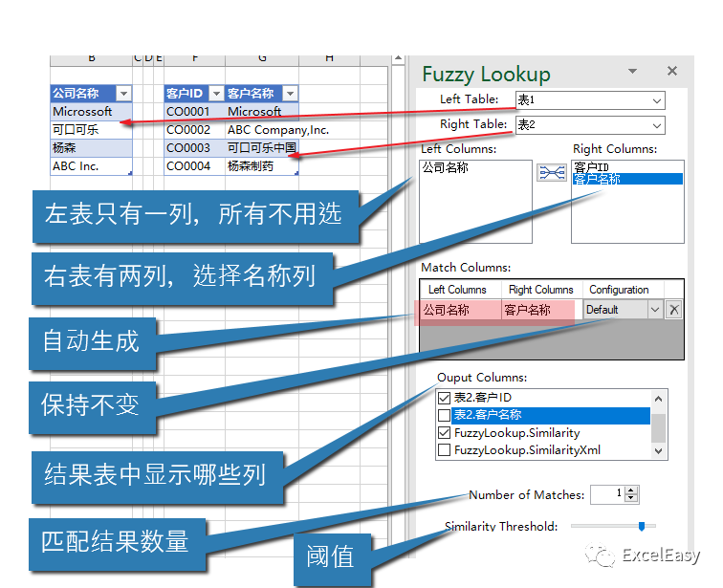Click column B header
The image size is (723, 588).
(91, 60)
